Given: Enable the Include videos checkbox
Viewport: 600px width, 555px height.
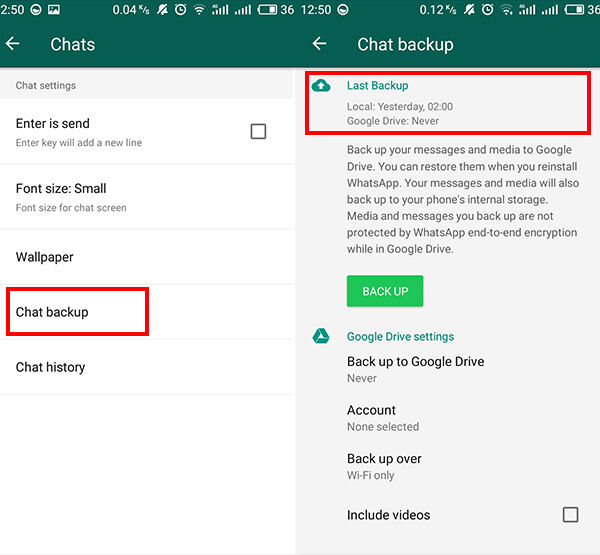Looking at the screenshot, I should pos(570,514).
